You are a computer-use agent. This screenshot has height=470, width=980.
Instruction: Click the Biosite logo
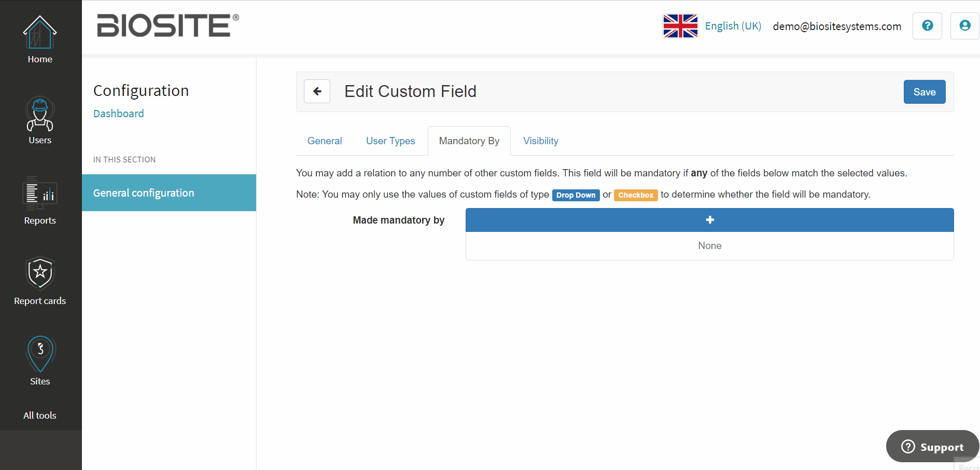point(168,25)
